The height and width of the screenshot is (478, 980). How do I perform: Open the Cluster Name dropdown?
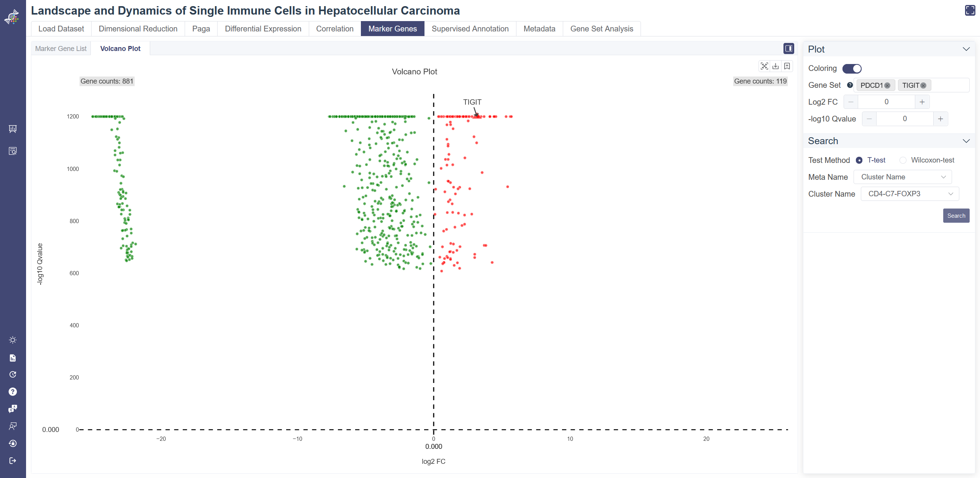[x=910, y=194]
